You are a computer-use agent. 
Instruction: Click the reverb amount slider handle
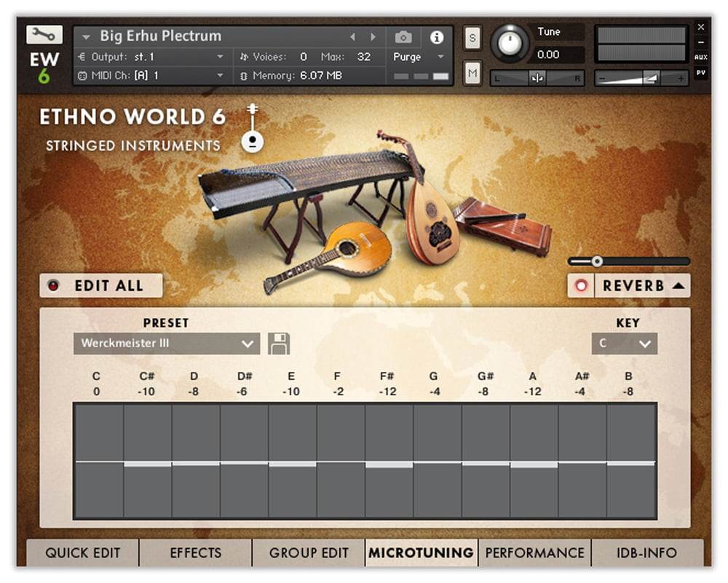[597, 261]
